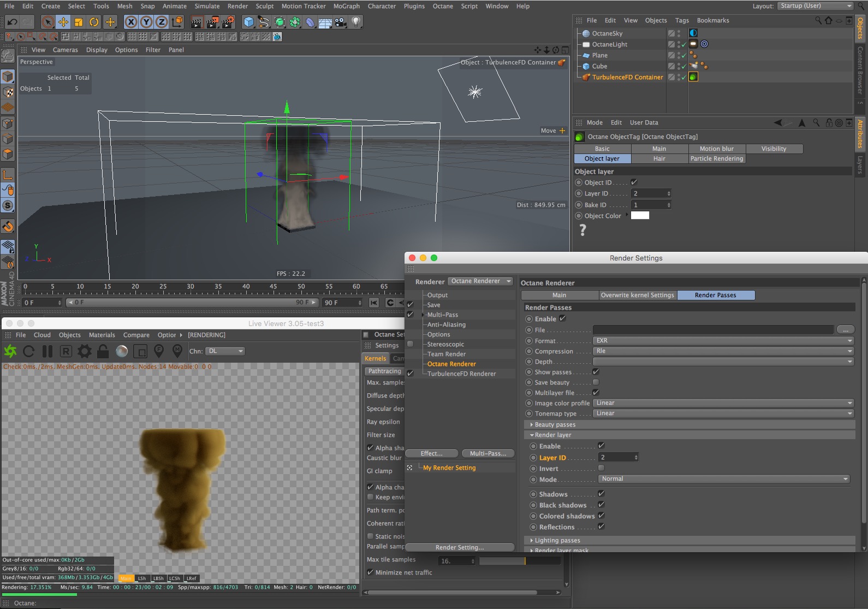Image resolution: width=868 pixels, height=609 pixels.
Task: Open Edit Render Settings clapperboard with gear
Action: pos(228,22)
